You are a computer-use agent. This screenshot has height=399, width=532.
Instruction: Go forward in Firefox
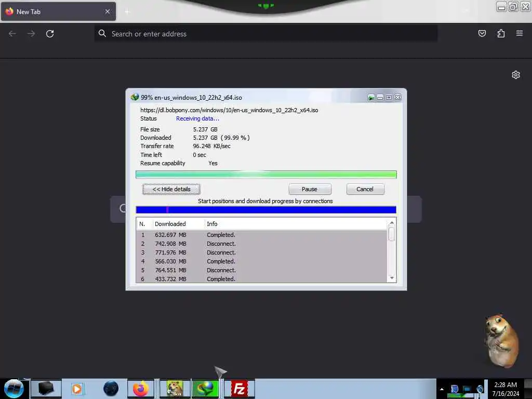coord(31,34)
